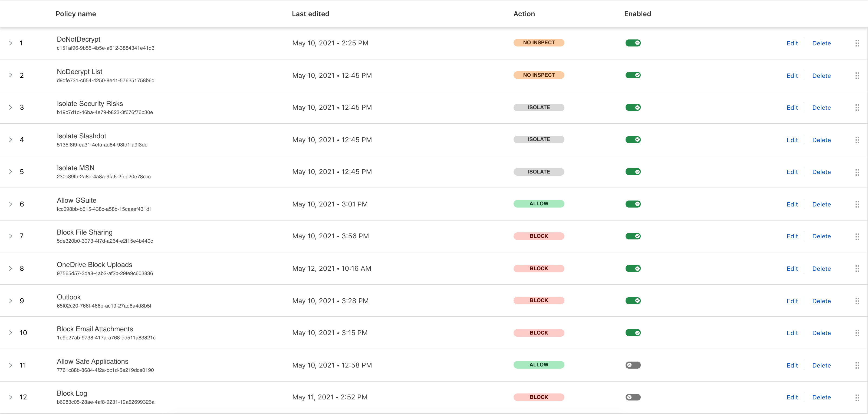The width and height of the screenshot is (868, 414).
Task: Click drag handle for OneDrive Block Uploads
Action: [x=857, y=269]
